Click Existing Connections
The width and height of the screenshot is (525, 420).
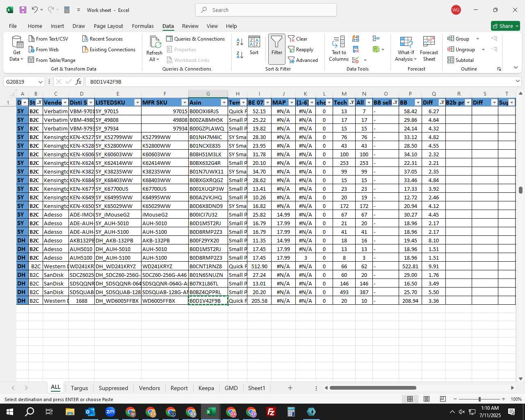pyautogui.click(x=109, y=49)
